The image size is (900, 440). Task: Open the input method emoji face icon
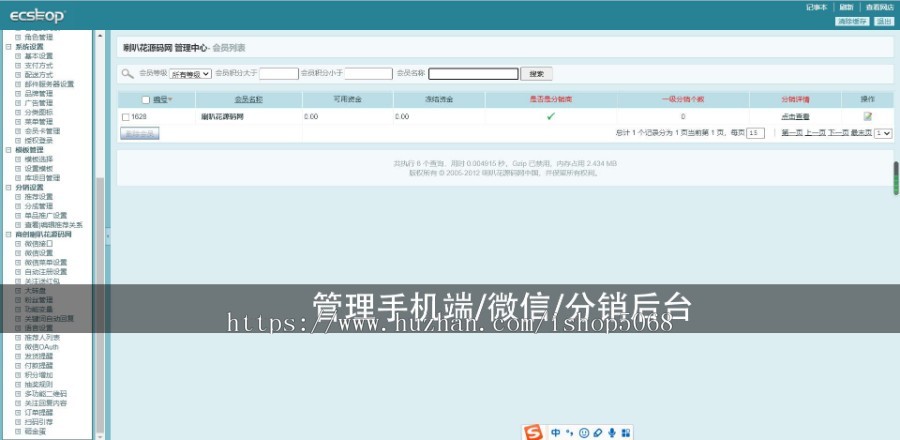584,433
